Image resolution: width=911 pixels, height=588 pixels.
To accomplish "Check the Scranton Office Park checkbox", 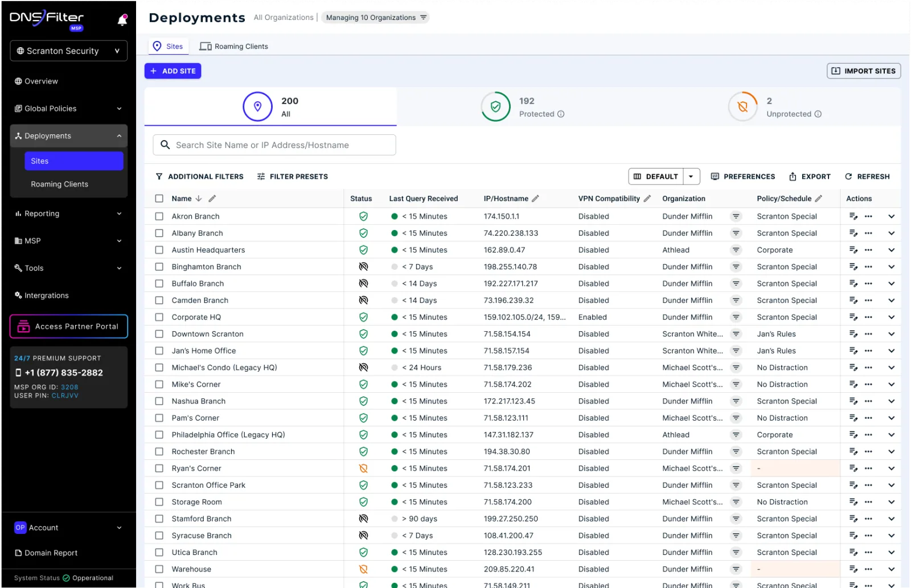I will (159, 485).
